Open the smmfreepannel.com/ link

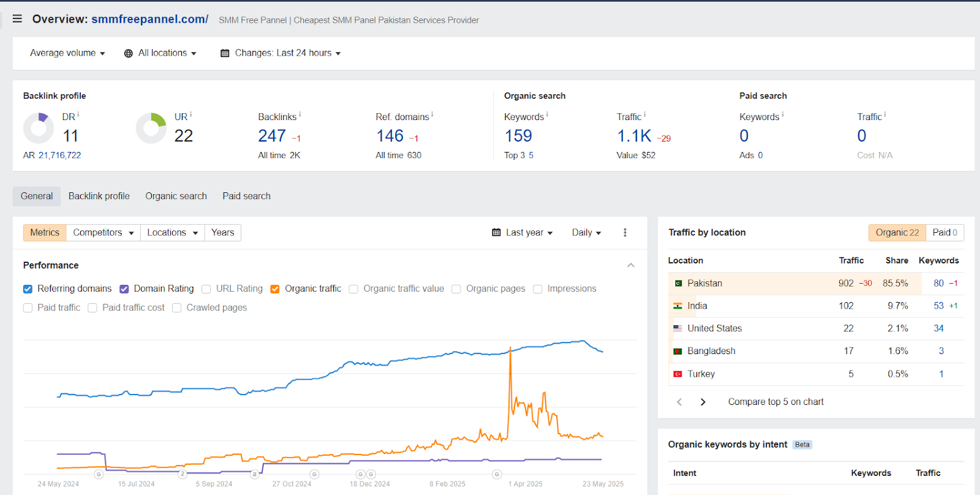[x=150, y=19]
